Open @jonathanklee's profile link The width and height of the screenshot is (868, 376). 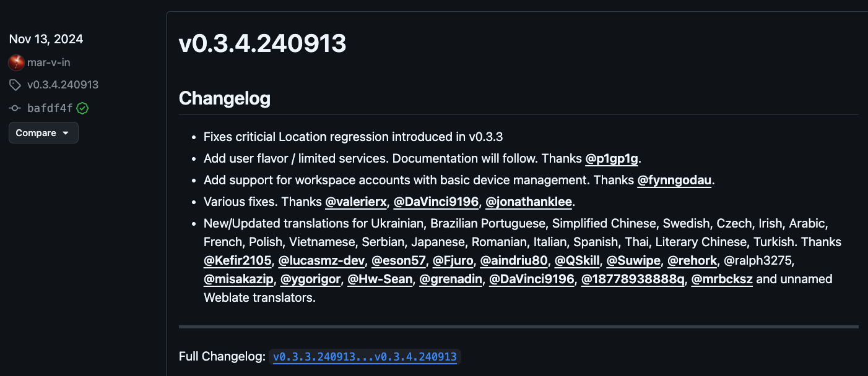pos(529,202)
